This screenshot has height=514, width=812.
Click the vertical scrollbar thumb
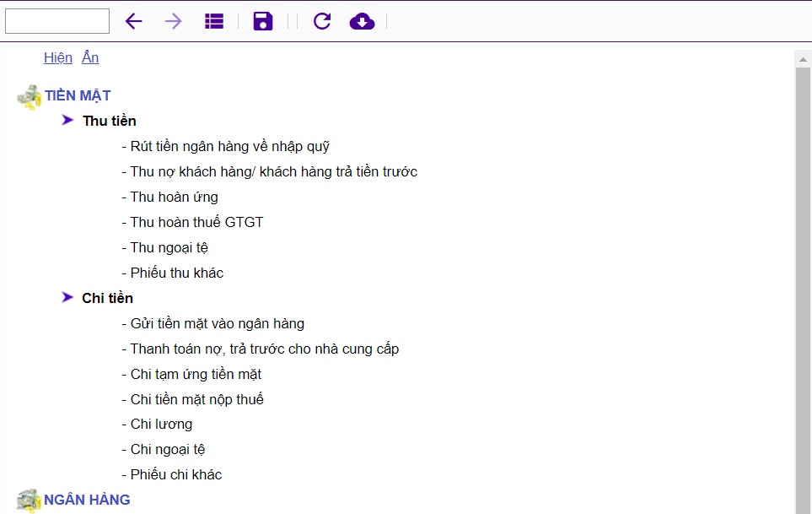[x=803, y=290]
